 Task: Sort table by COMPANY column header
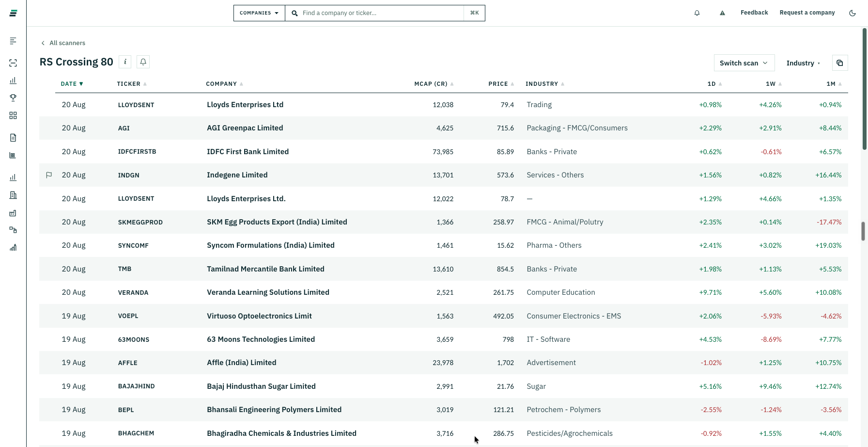pos(225,84)
